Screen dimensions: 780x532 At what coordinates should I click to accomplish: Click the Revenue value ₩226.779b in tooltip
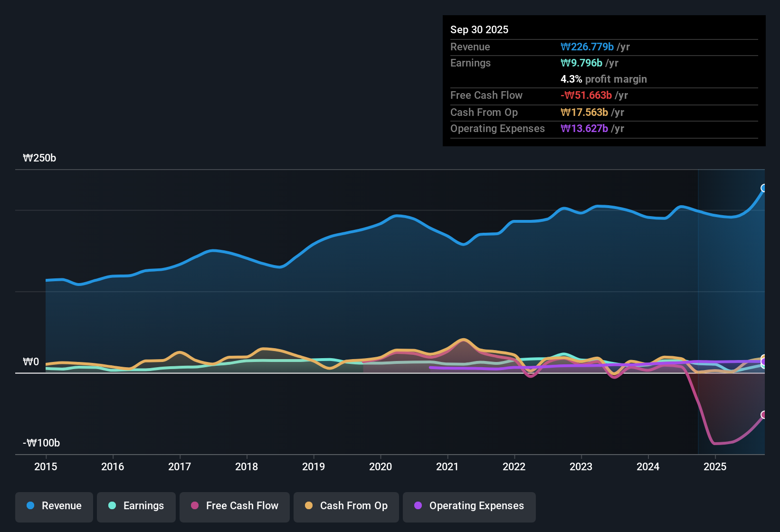tap(587, 47)
